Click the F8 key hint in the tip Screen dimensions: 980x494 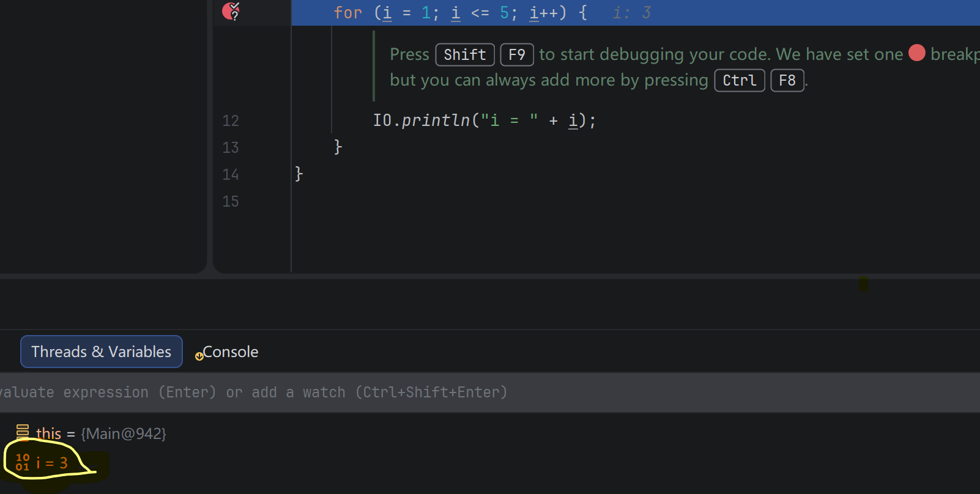point(787,80)
